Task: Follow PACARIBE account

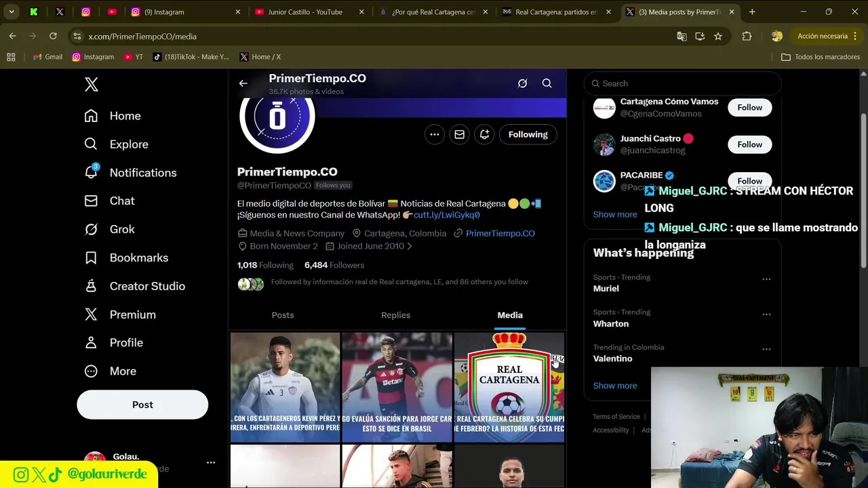Action: 749,180
